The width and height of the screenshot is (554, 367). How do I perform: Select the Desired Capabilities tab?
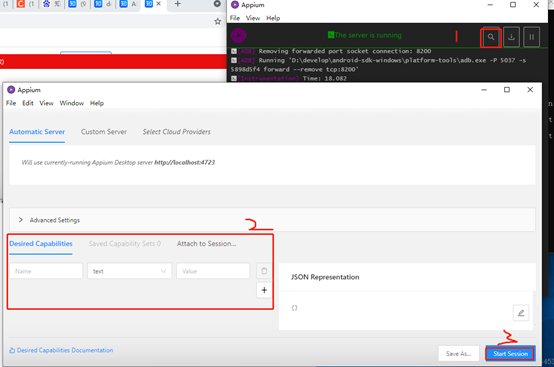point(41,244)
